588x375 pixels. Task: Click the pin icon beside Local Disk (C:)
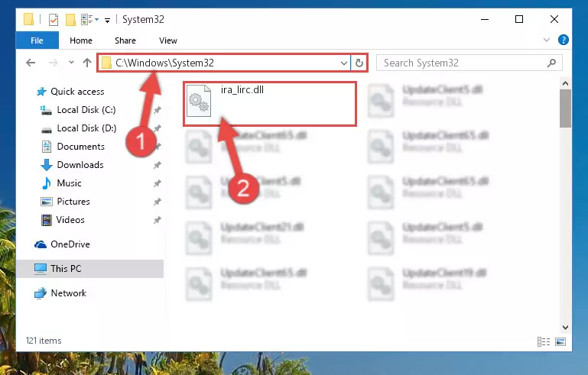click(157, 110)
